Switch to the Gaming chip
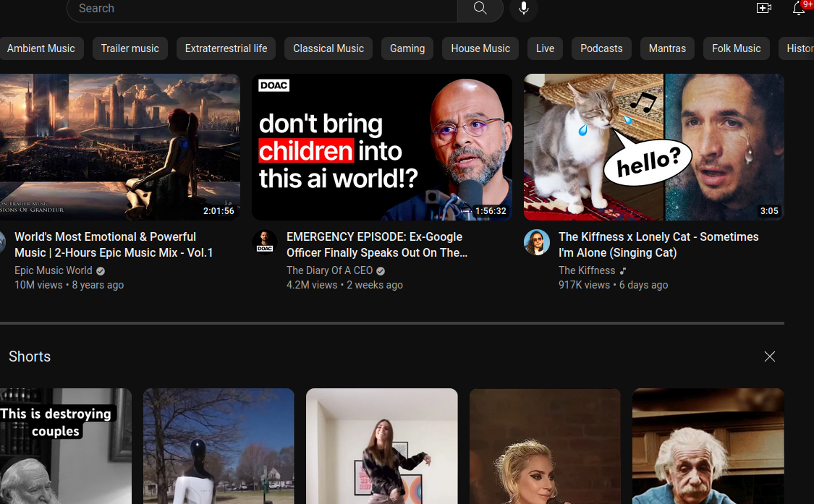 (407, 48)
